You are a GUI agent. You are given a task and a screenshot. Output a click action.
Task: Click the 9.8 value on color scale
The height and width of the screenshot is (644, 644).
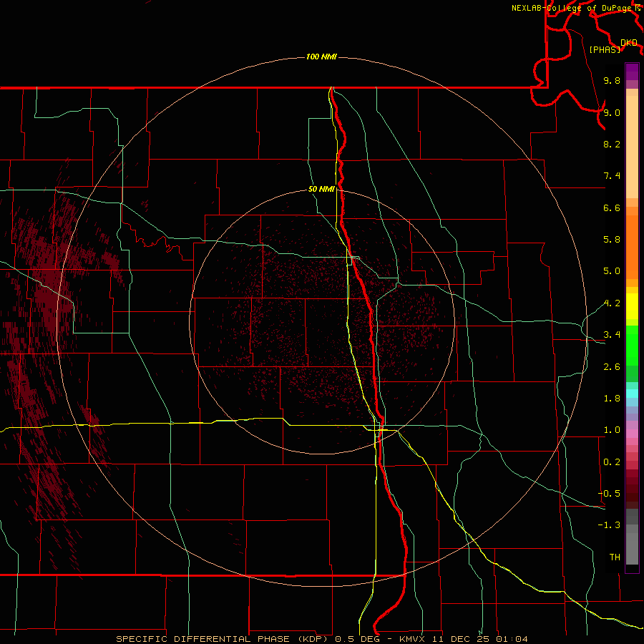(612, 80)
